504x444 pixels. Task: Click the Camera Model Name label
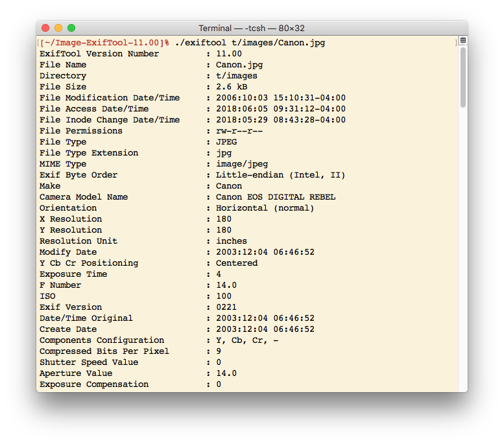click(x=84, y=197)
